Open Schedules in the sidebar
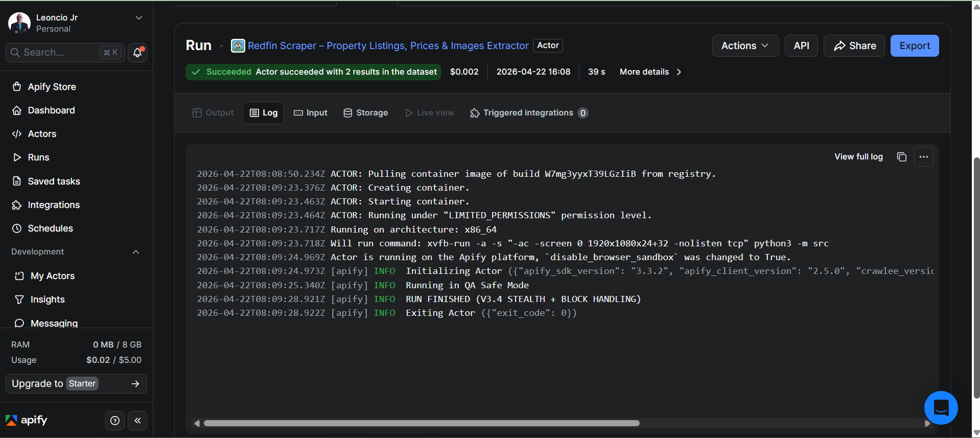 (x=50, y=228)
